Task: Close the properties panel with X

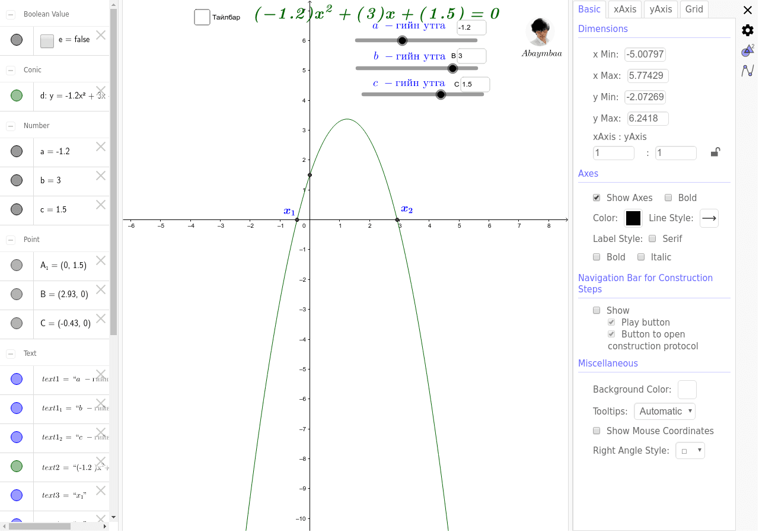Action: coord(748,10)
